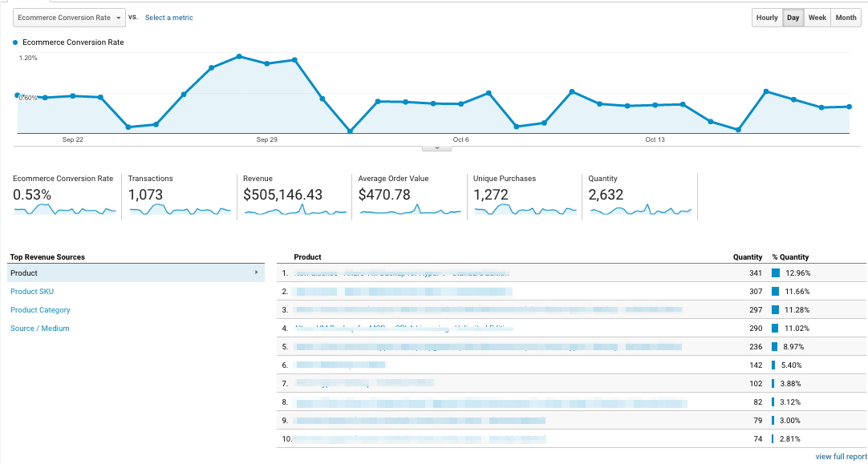The image size is (868, 464).
Task: Select the Source / Medium dimension
Action: click(x=40, y=328)
